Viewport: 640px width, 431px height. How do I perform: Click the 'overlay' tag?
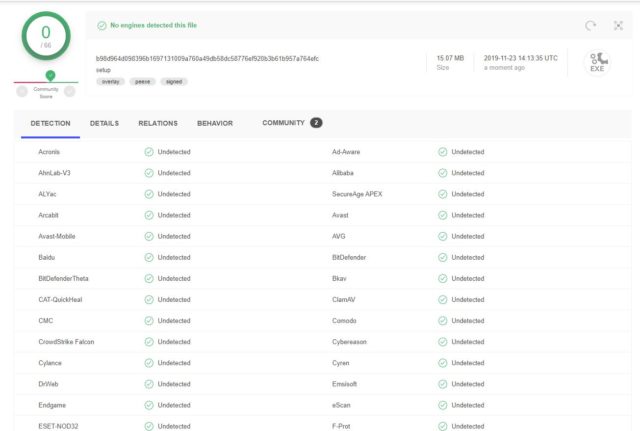[x=111, y=82]
